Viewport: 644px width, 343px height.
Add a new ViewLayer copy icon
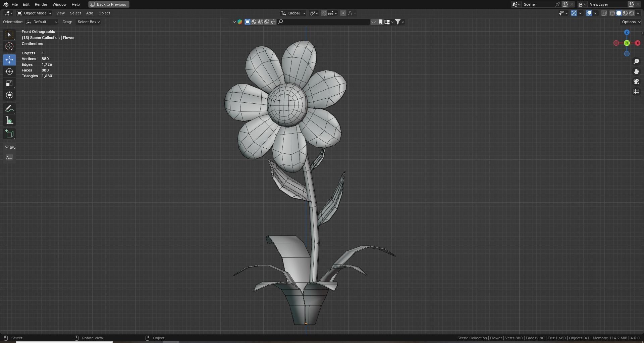pyautogui.click(x=631, y=4)
